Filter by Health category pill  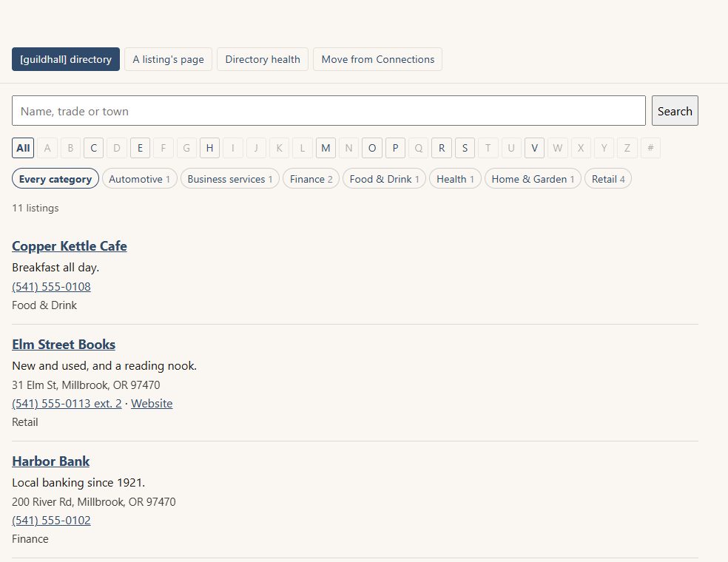(x=455, y=179)
